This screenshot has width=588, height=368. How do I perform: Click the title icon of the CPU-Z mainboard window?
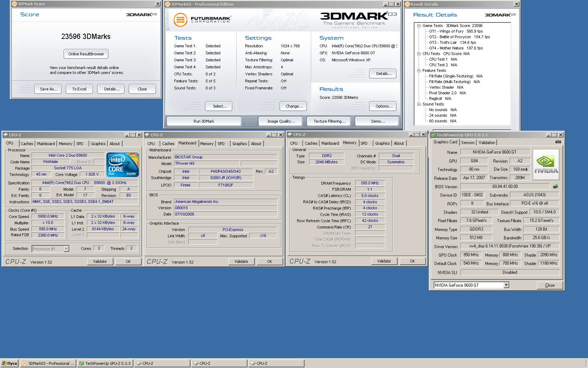click(x=147, y=135)
